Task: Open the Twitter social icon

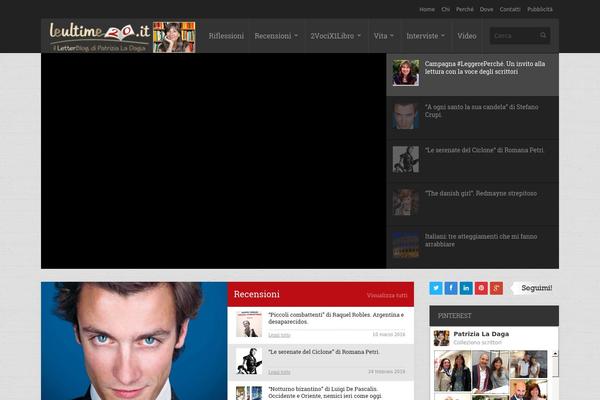Action: click(435, 288)
